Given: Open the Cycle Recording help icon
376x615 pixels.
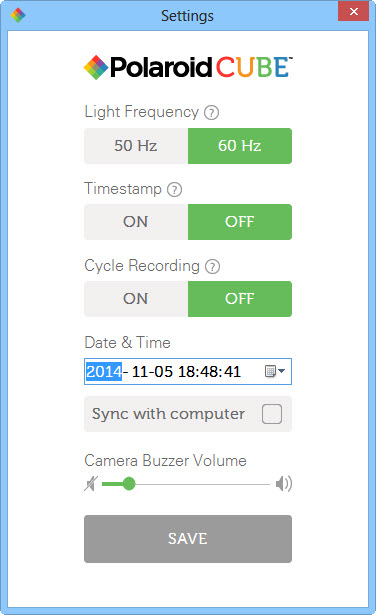Looking at the screenshot, I should [x=213, y=267].
